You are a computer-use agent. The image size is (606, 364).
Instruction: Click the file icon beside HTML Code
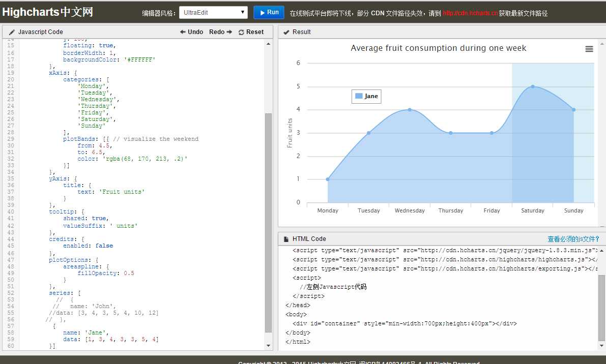286,239
